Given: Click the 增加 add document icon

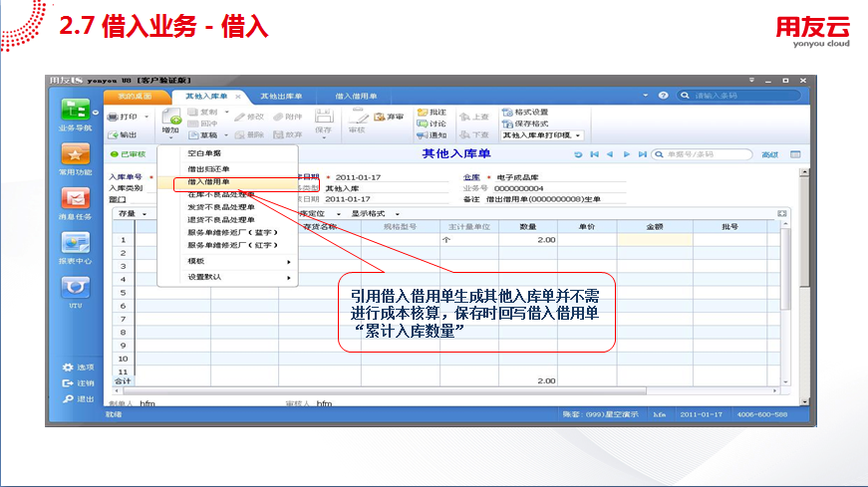Looking at the screenshot, I should tap(171, 117).
